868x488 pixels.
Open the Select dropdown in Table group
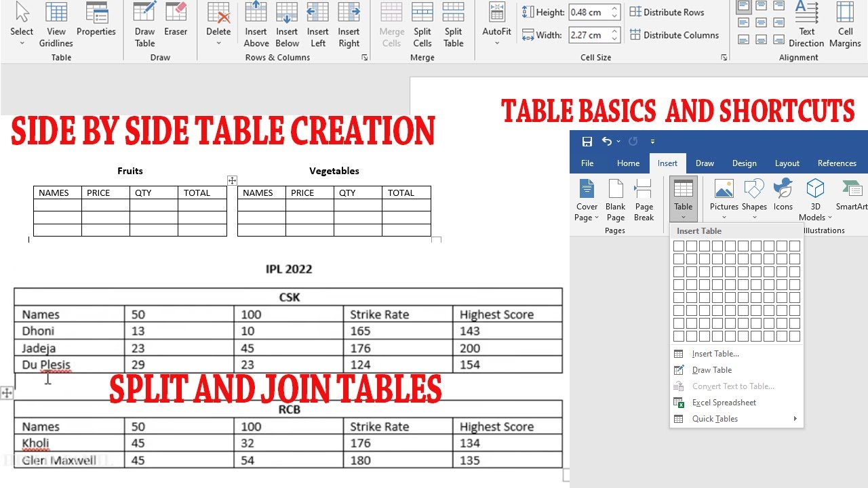pos(22,24)
